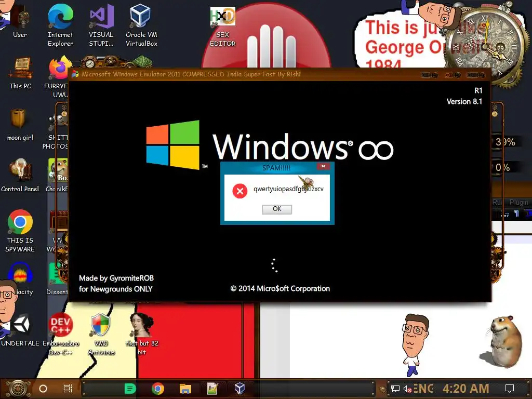532x399 pixels.
Task: Select the SEX EDITOR HxD desktop icon
Action: point(222,26)
